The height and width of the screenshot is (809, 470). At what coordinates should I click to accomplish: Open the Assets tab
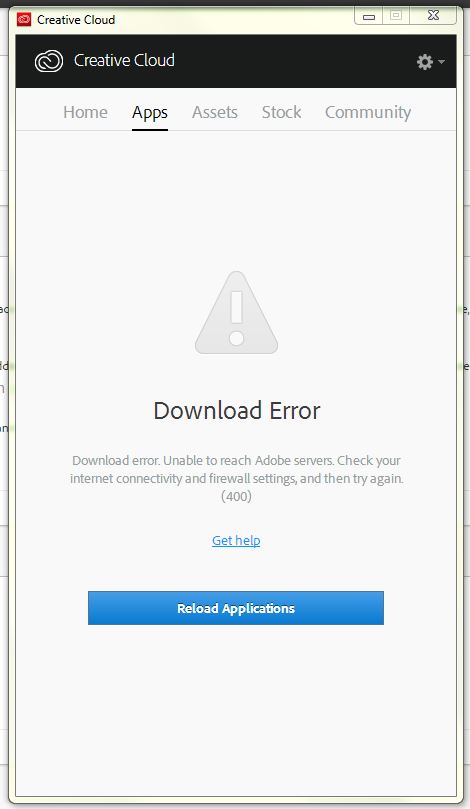pyautogui.click(x=215, y=112)
